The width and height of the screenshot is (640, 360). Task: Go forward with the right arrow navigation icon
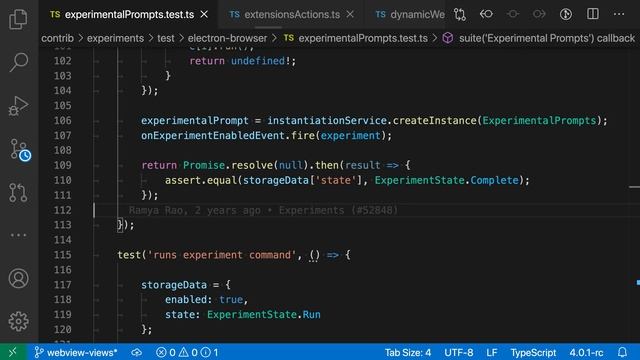(539, 14)
